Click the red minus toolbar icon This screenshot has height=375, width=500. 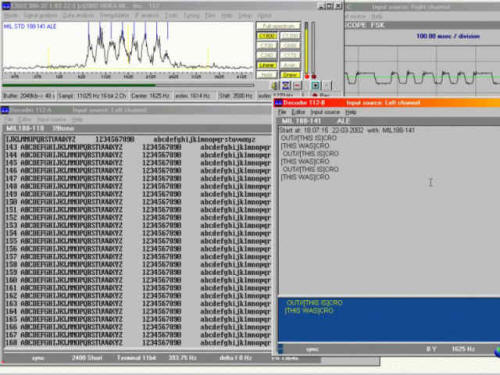pos(297,85)
